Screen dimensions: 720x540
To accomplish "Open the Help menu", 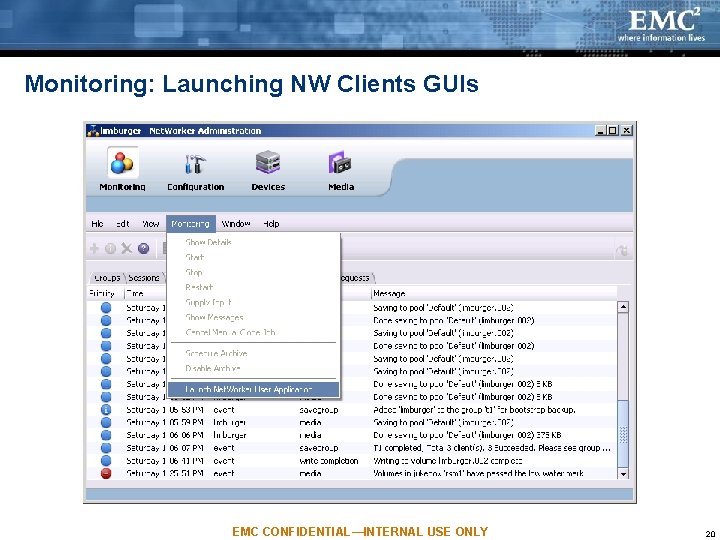I will click(x=271, y=224).
